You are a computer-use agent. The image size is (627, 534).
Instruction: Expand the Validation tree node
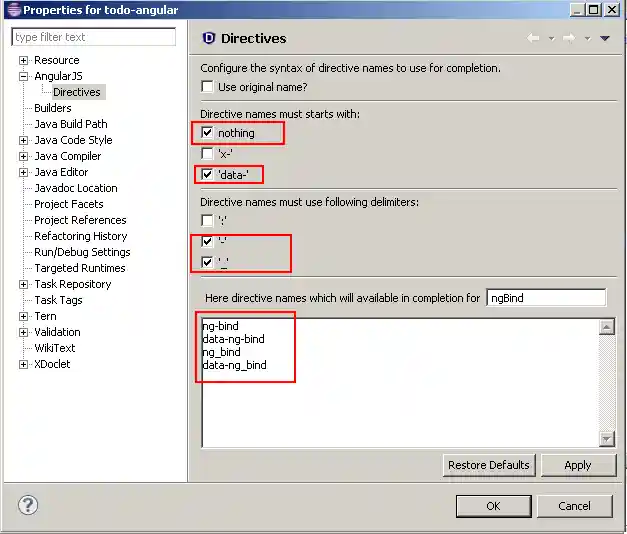click(24, 332)
